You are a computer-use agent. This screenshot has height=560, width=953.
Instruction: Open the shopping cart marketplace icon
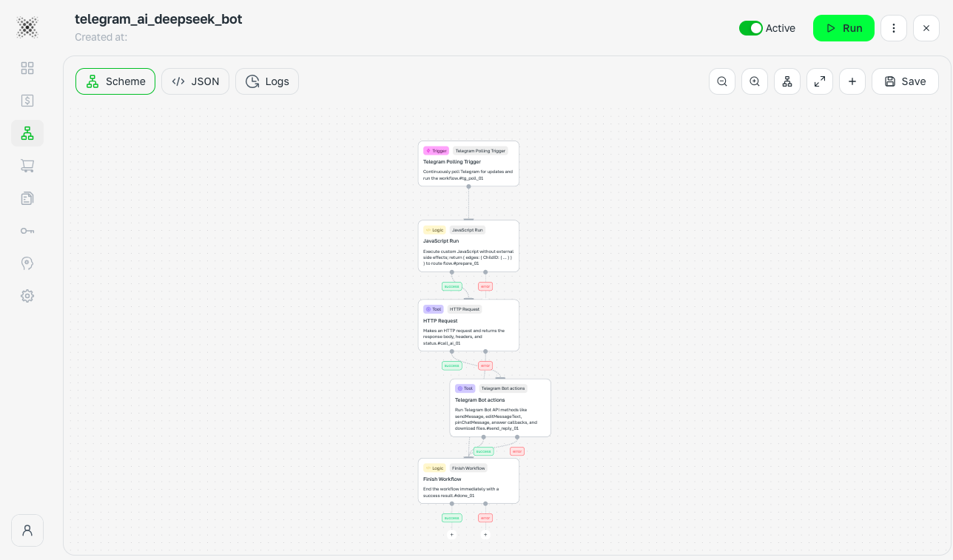[27, 166]
